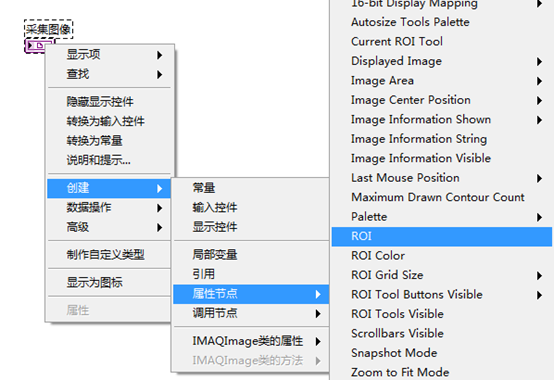The height and width of the screenshot is (380, 554).
Task: Expand the 调用节点 submenu arrow
Action: tap(318, 314)
